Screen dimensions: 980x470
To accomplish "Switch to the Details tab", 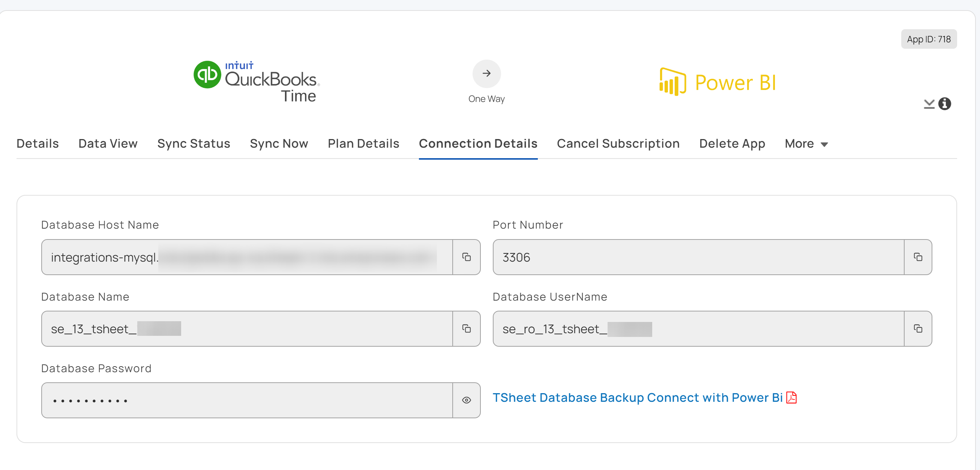I will point(38,144).
